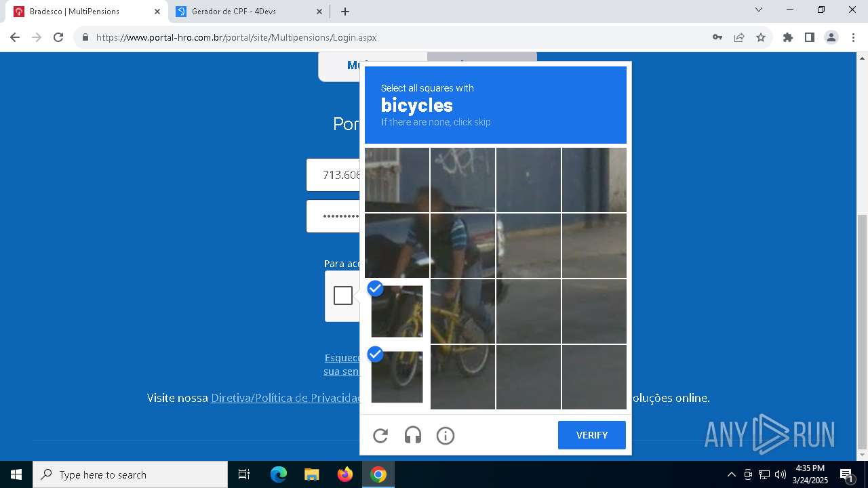Viewport: 868px width, 488px height.
Task: Get an audio captcha challenge
Action: 413,436
